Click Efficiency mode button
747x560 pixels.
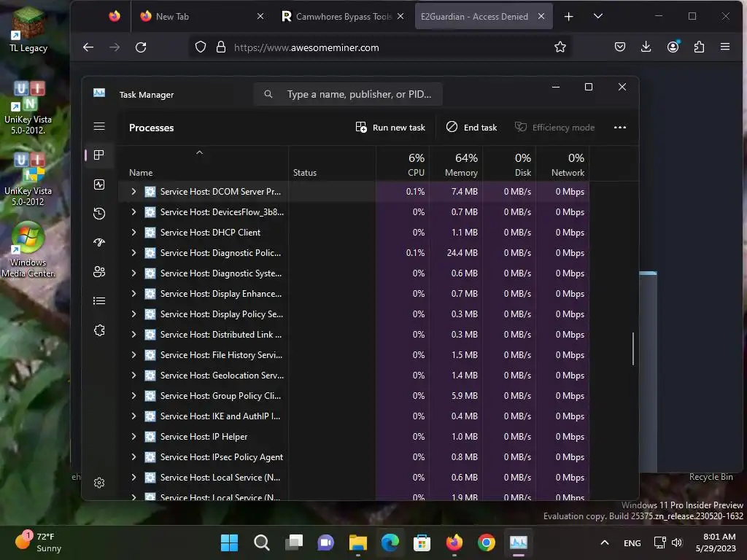(554, 128)
